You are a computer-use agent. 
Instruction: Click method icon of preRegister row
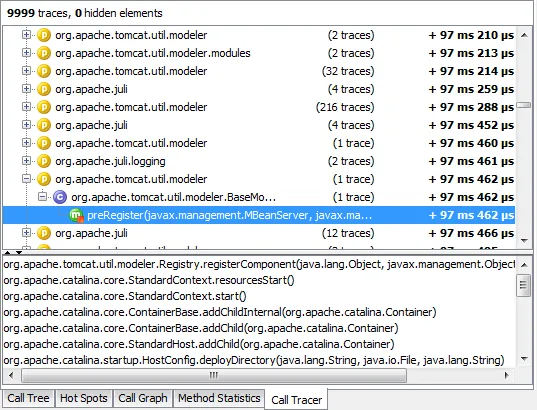(x=76, y=215)
